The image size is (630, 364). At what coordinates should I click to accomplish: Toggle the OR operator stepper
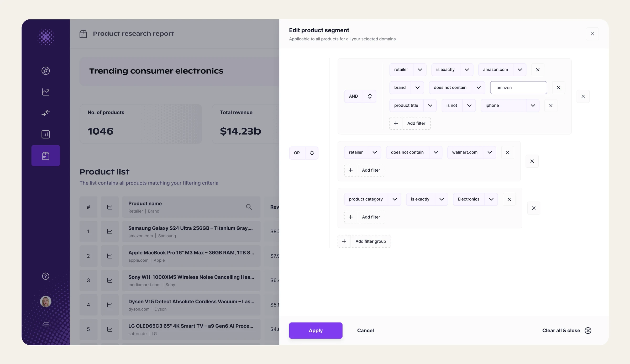pyautogui.click(x=312, y=153)
